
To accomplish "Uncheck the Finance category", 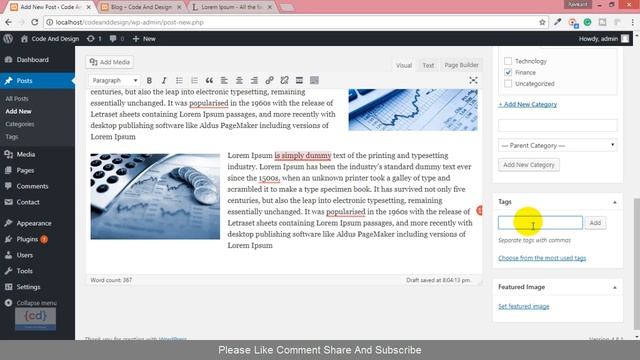I will point(508,72).
